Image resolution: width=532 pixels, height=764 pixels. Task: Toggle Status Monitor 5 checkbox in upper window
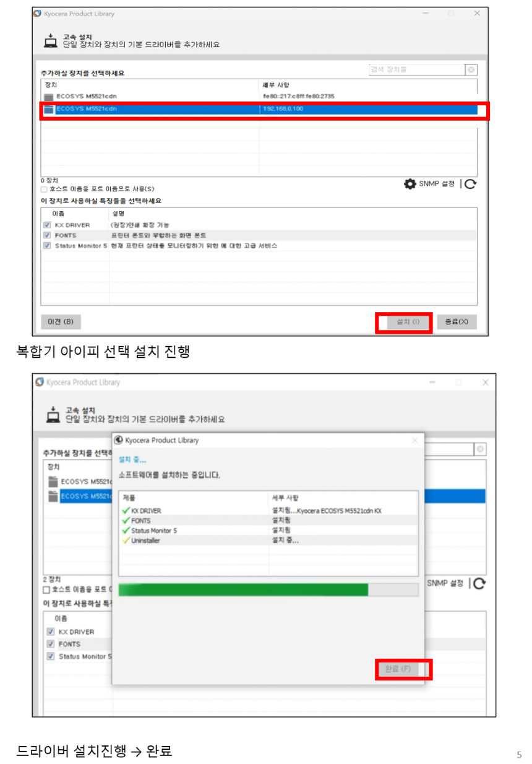point(47,246)
